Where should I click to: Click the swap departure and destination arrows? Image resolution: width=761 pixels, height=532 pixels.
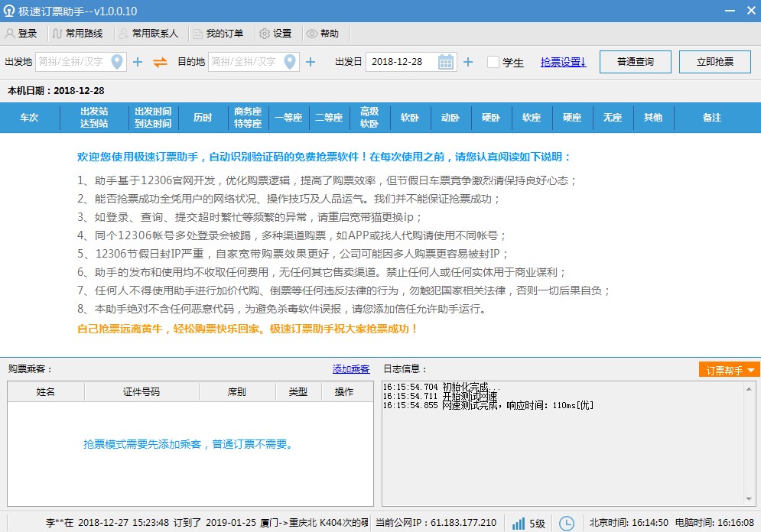click(160, 62)
